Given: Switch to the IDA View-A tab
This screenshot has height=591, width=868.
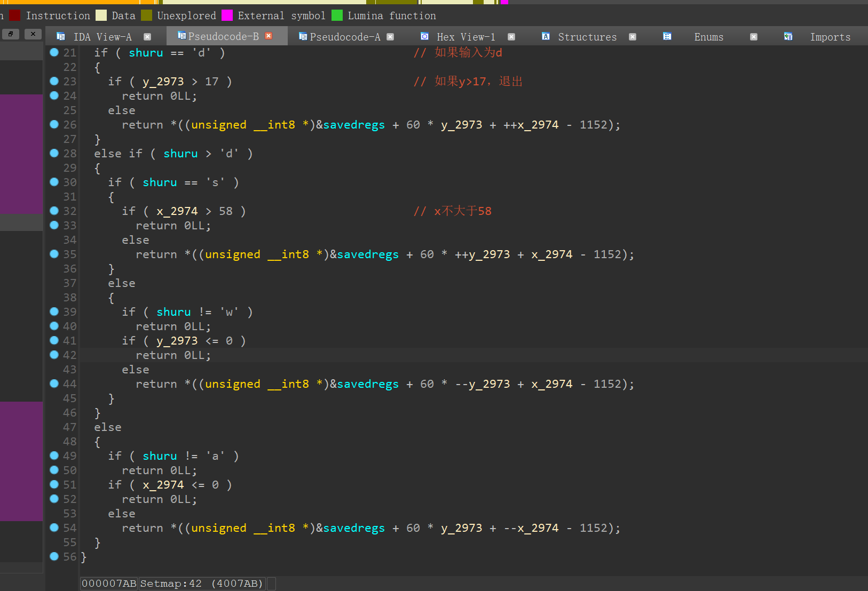Looking at the screenshot, I should [x=102, y=37].
